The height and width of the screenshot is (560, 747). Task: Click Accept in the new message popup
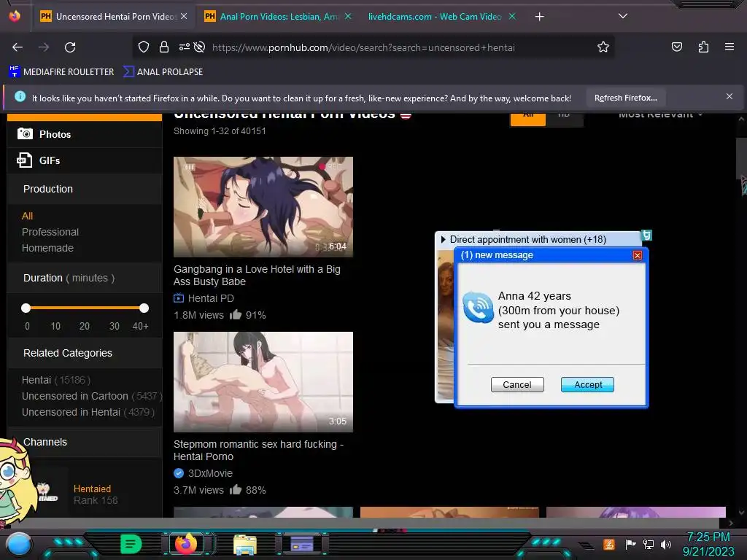[x=587, y=385]
